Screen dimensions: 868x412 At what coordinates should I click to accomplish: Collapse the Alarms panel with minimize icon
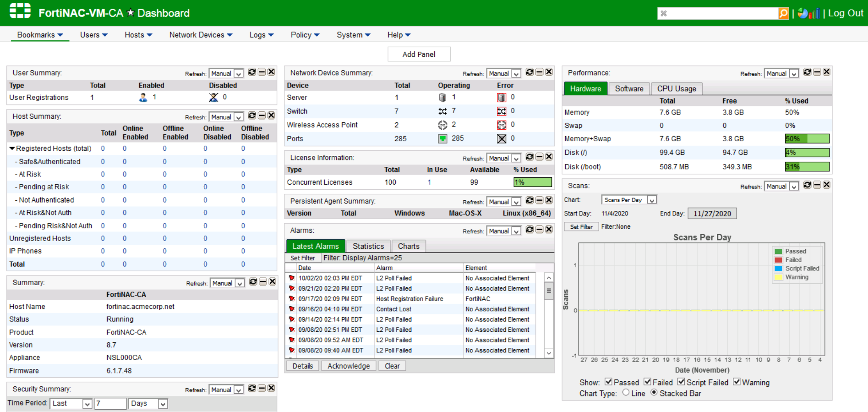[540, 230]
